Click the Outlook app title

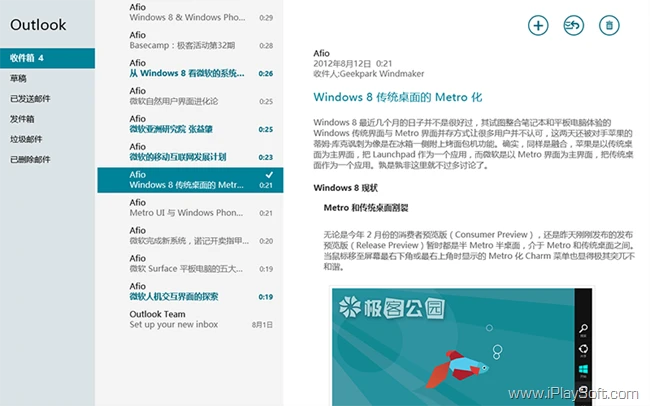pos(38,25)
